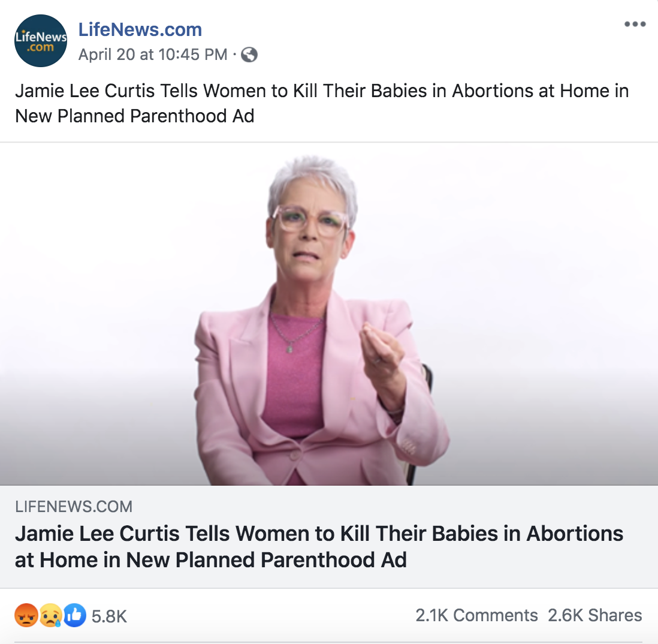This screenshot has width=658, height=644.
Task: Click 'New Planned Parenthood Ad' in the caption
Action: click(135, 116)
